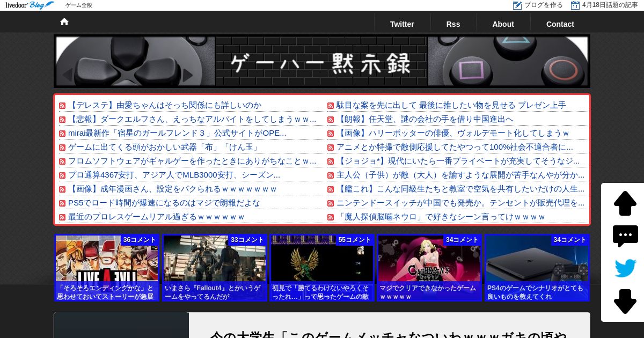This screenshot has height=338, width=644.
Task: Click RSS icon beside アニメとか特撮で敵側応援 headline
Action: 331,148
